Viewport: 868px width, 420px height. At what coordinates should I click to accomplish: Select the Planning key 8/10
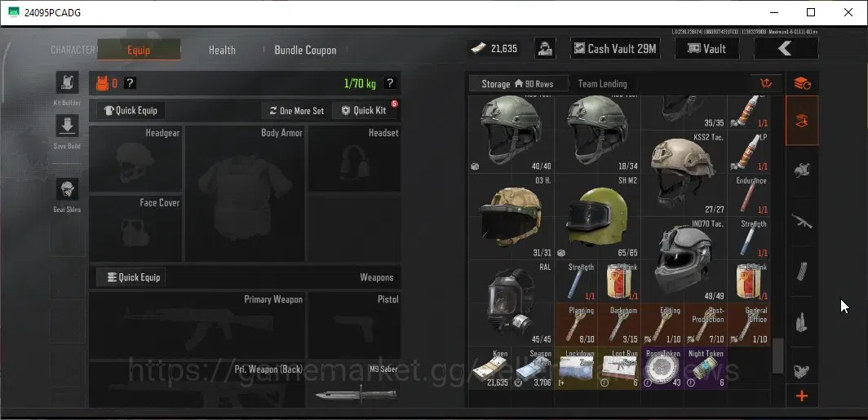click(576, 325)
